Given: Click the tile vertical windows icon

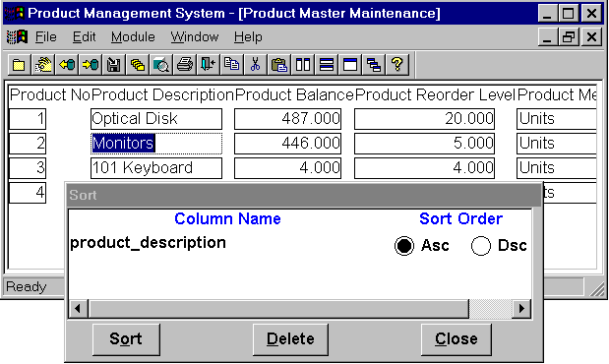Looking at the screenshot, I should click(x=303, y=65).
